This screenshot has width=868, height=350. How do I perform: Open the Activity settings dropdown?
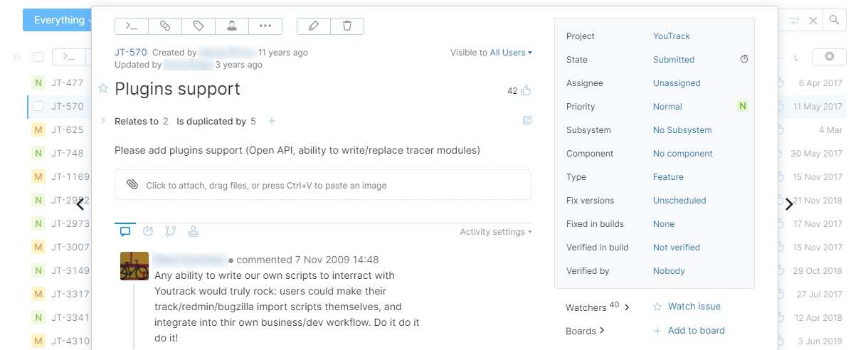(496, 232)
